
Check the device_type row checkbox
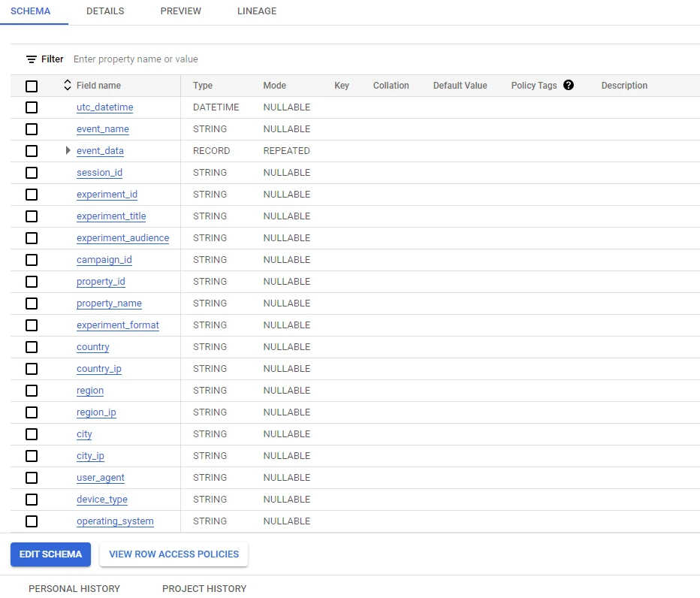click(x=32, y=500)
